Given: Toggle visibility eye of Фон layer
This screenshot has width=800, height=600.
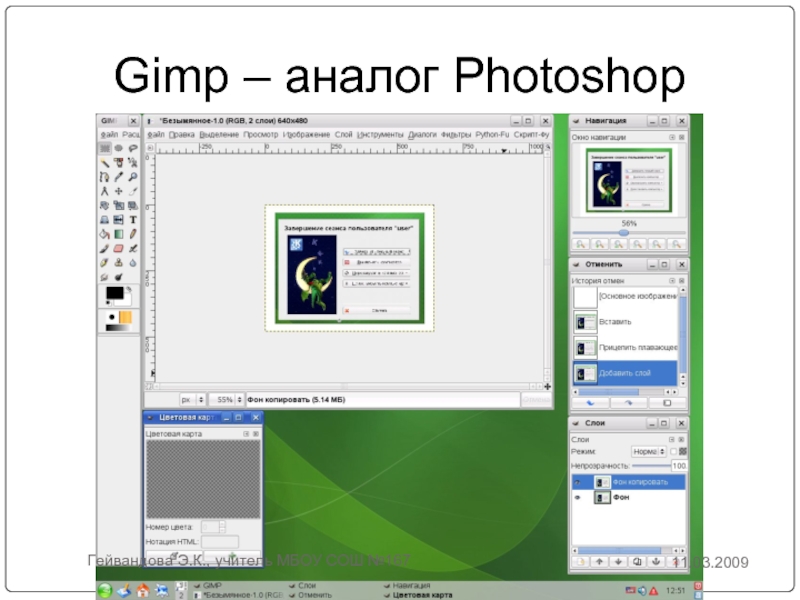Looking at the screenshot, I should (x=578, y=497).
